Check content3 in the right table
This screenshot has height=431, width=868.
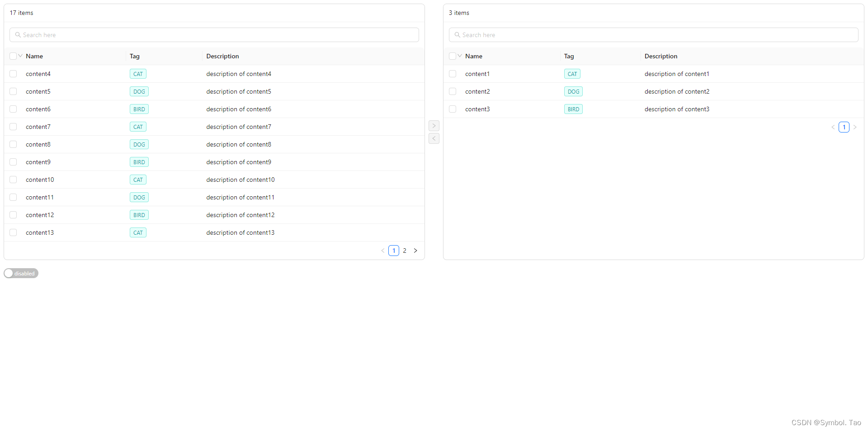[453, 109]
